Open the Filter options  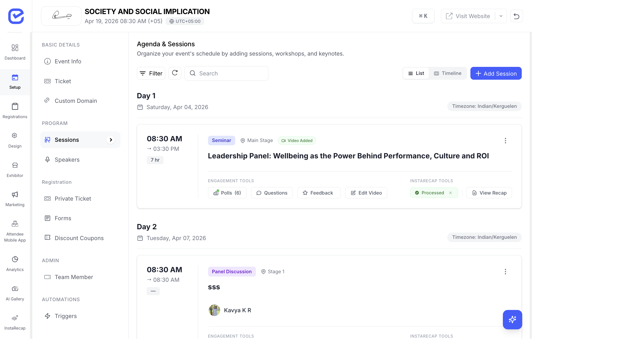click(x=151, y=73)
